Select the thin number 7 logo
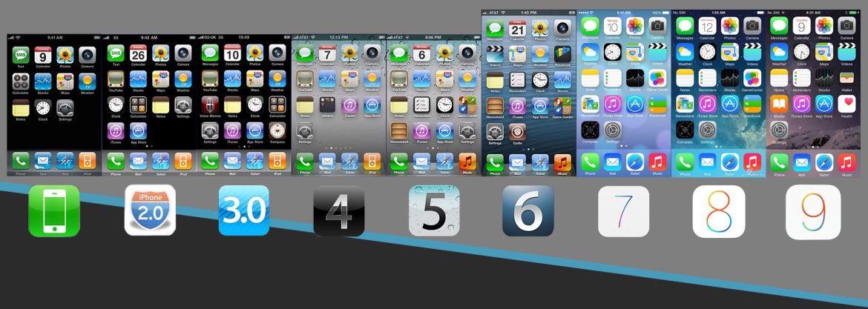 (623, 212)
